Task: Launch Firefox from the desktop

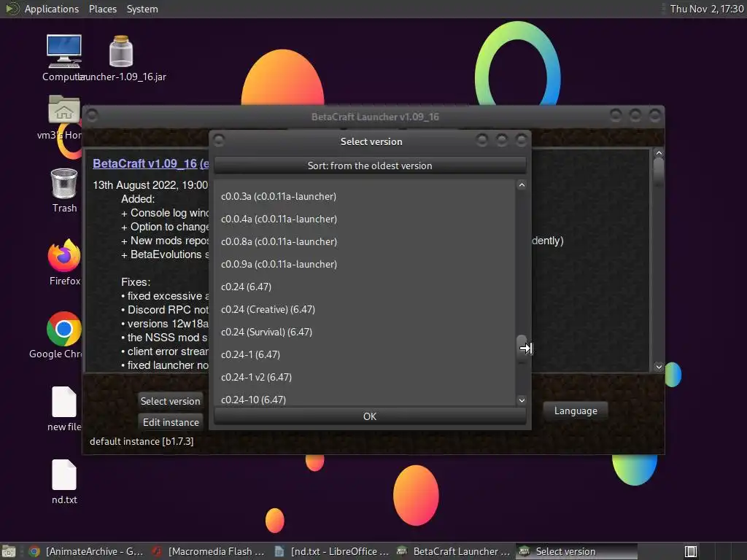Action: point(64,256)
